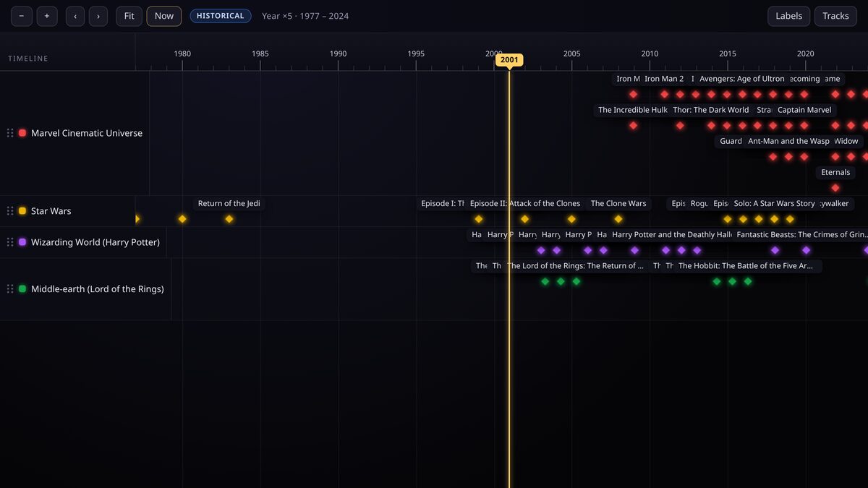Image resolution: width=868 pixels, height=488 pixels.
Task: Open Episode II: Attack of the Clones
Action: pyautogui.click(x=525, y=203)
